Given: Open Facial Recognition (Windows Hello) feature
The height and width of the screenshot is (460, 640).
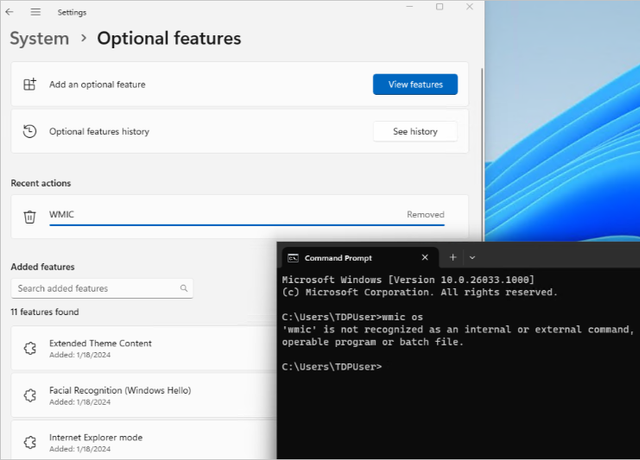Looking at the screenshot, I should [144, 395].
